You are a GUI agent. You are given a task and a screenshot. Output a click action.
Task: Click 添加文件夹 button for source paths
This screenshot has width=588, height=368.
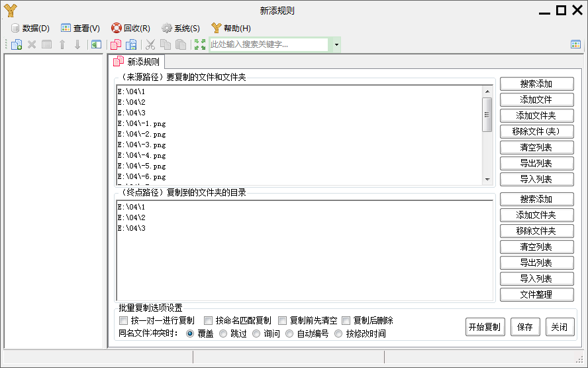[536, 115]
